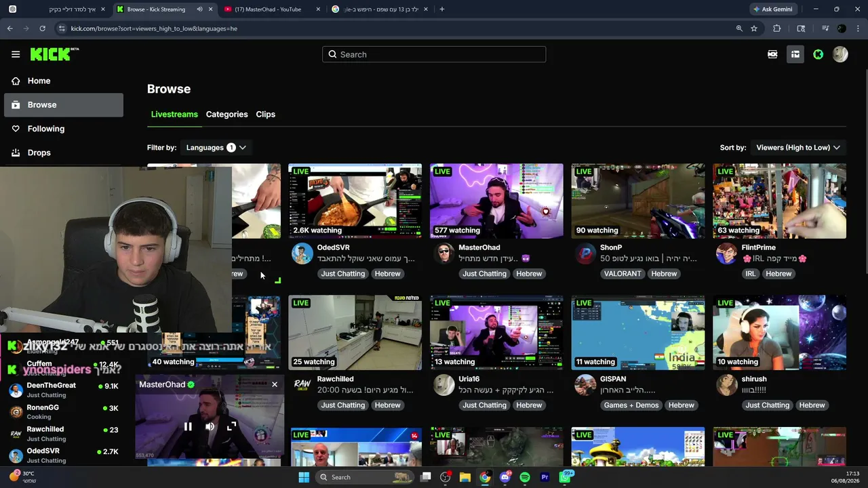Open File Explorer from the taskbar
The width and height of the screenshot is (868, 488).
coord(465,477)
